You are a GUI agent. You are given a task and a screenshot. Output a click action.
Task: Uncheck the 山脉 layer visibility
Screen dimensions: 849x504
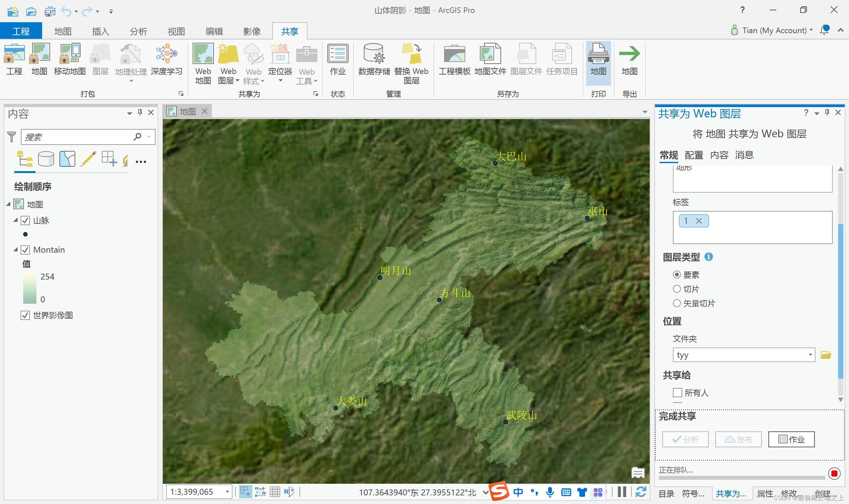tap(25, 221)
